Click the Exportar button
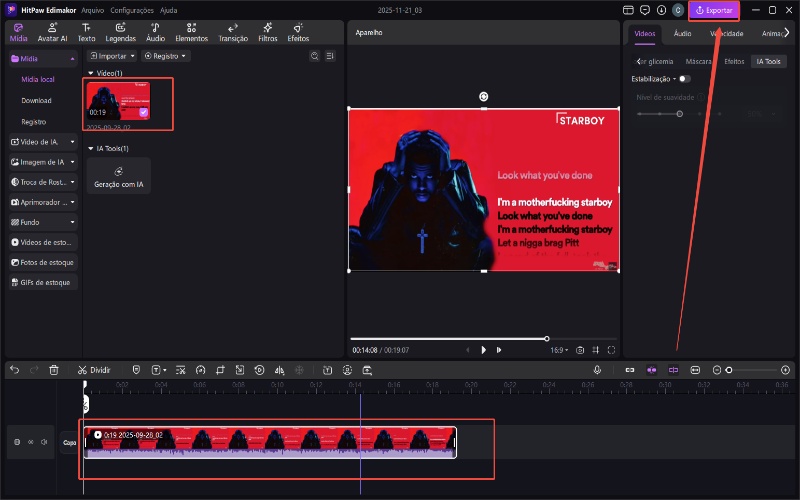This screenshot has width=800, height=500. (714, 10)
